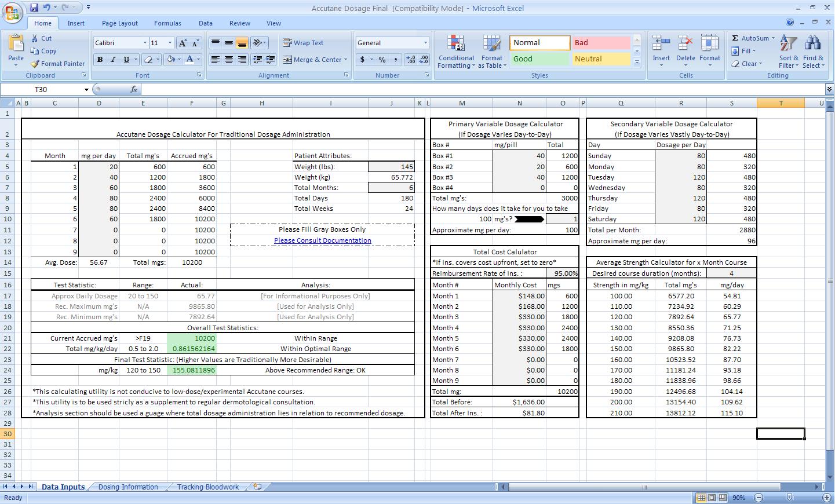The width and height of the screenshot is (835, 504).
Task: Insert a new worksheet tab
Action: pos(258,487)
